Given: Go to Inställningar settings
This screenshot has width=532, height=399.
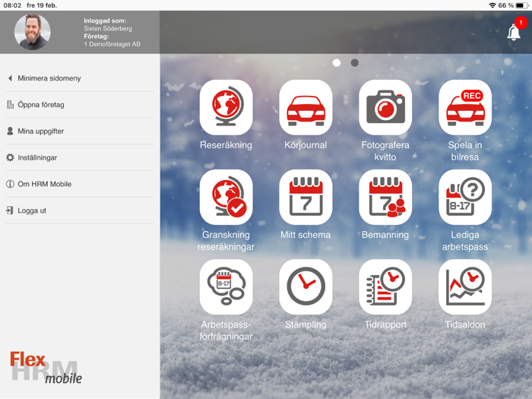Looking at the screenshot, I should pos(80,158).
